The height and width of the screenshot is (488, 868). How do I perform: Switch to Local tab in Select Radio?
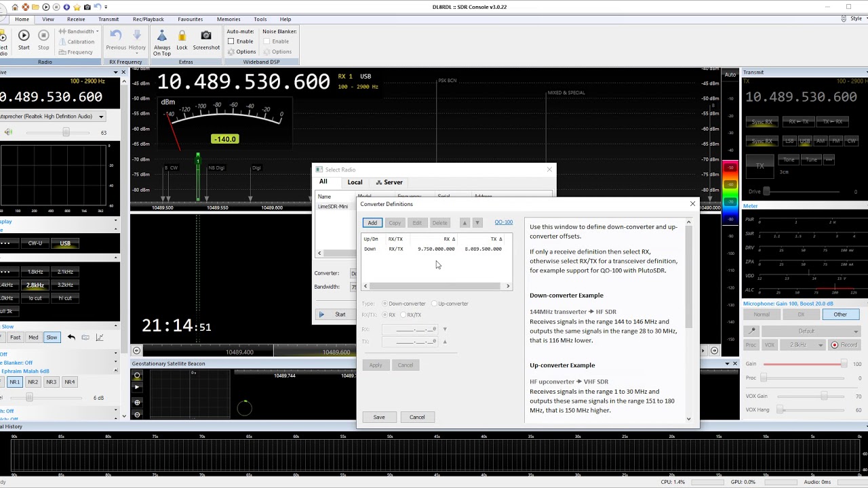click(355, 182)
